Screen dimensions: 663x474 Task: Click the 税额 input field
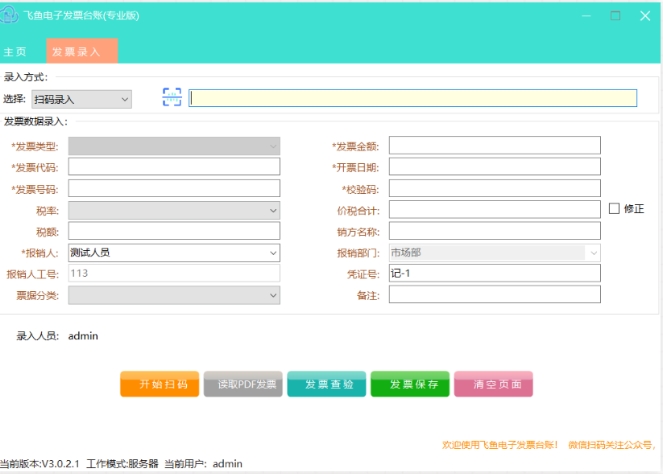pyautogui.click(x=174, y=231)
